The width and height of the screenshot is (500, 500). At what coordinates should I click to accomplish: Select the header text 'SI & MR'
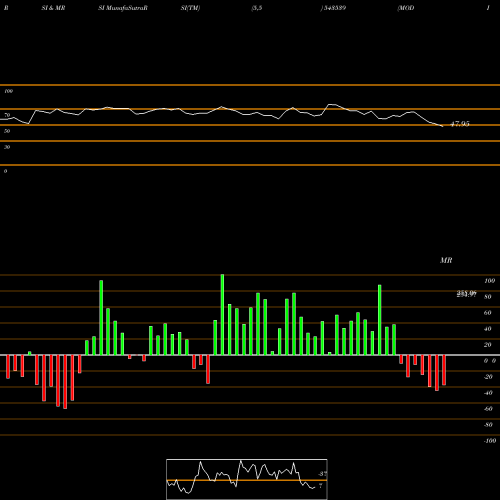53,8
